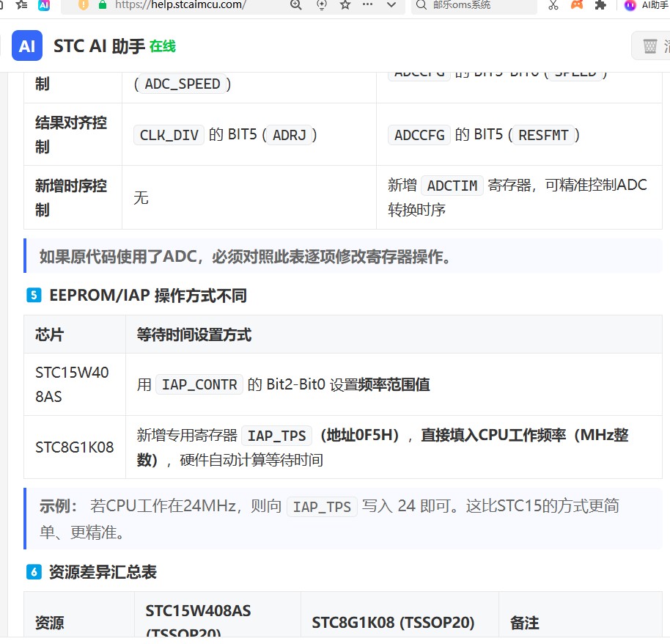Click the colorful AI browser toolbar icon
670x644 pixels.
[x=44, y=4]
